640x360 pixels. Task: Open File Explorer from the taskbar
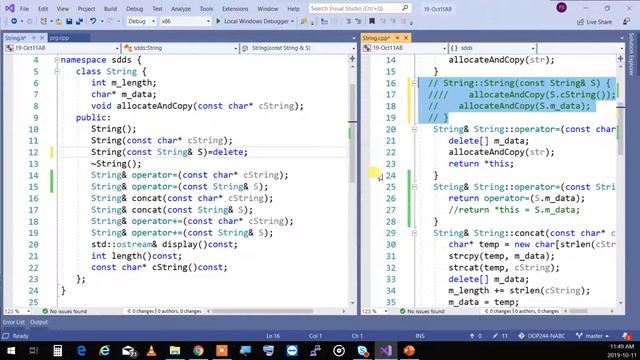coord(175,351)
